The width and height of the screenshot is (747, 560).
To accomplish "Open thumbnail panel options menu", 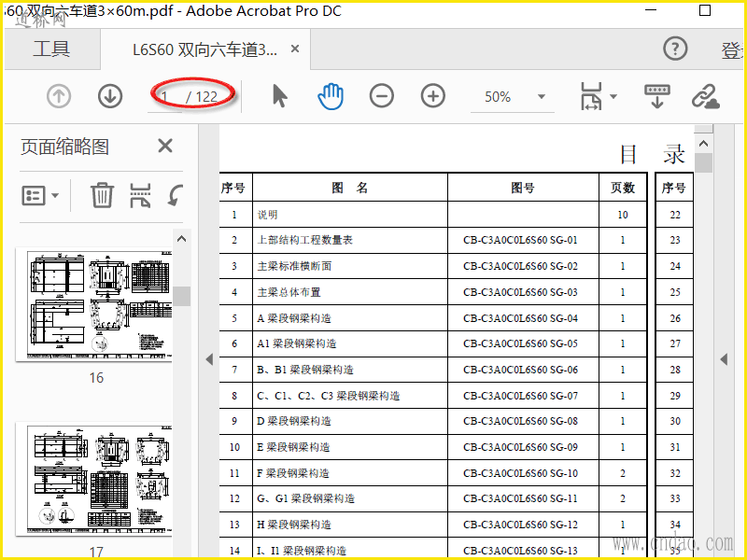I will (x=40, y=195).
